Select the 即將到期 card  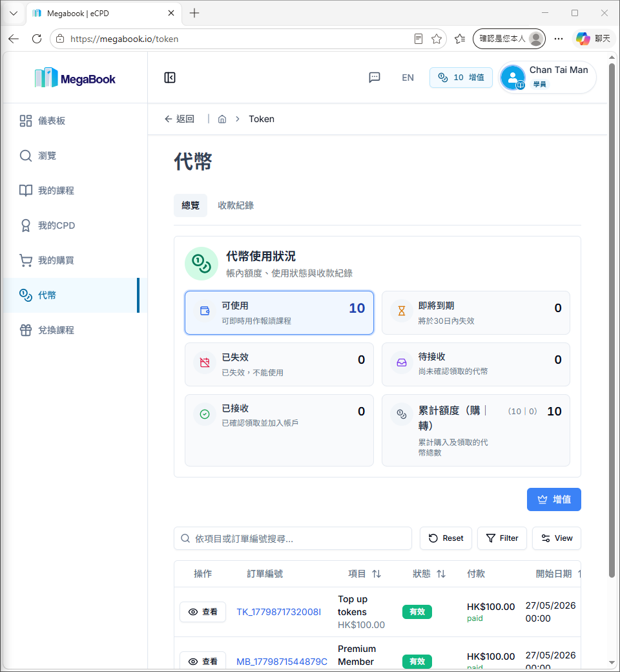475,313
